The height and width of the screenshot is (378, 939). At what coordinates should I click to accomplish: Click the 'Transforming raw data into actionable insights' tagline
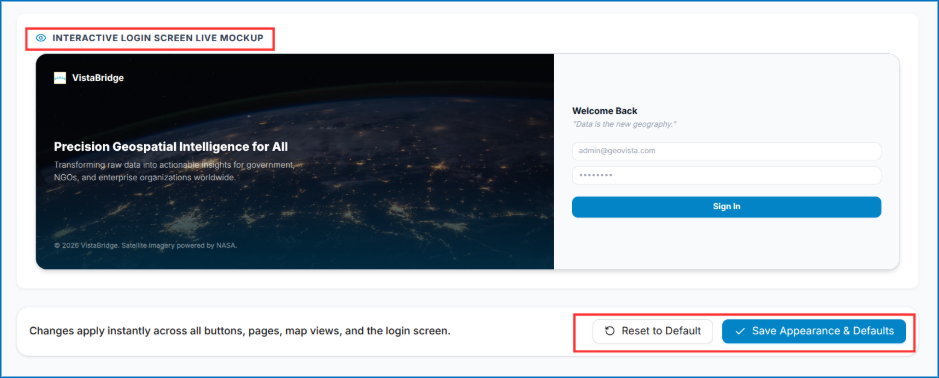(x=174, y=171)
